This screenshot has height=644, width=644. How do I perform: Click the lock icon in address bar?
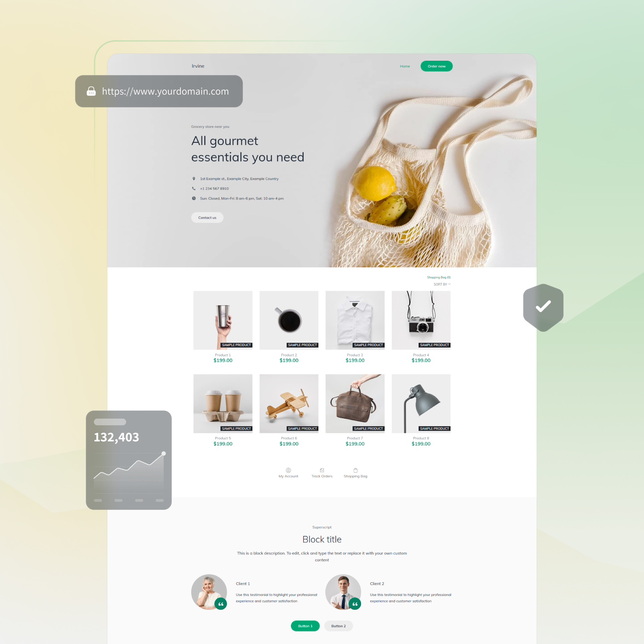point(91,91)
